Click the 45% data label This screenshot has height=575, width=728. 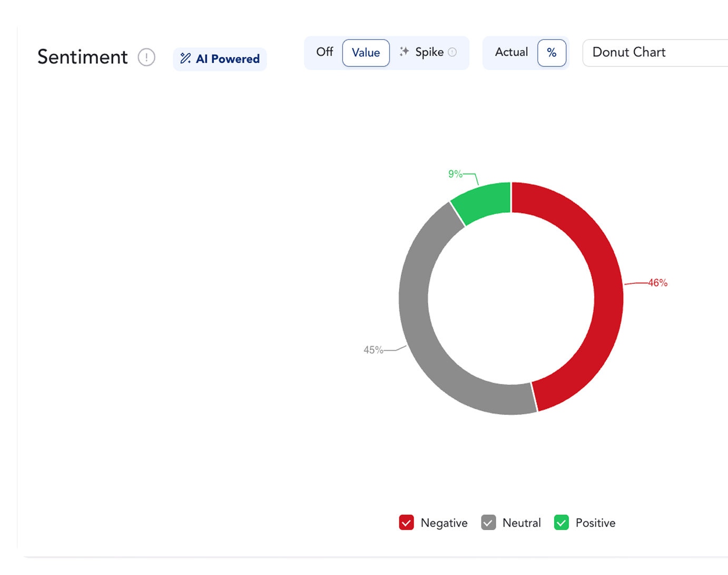373,350
